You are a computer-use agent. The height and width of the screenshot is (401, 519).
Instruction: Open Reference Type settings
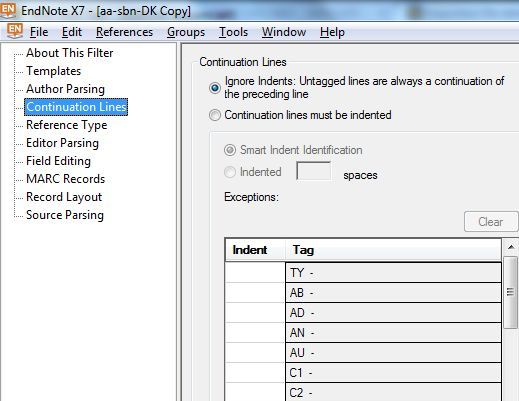[67, 125]
